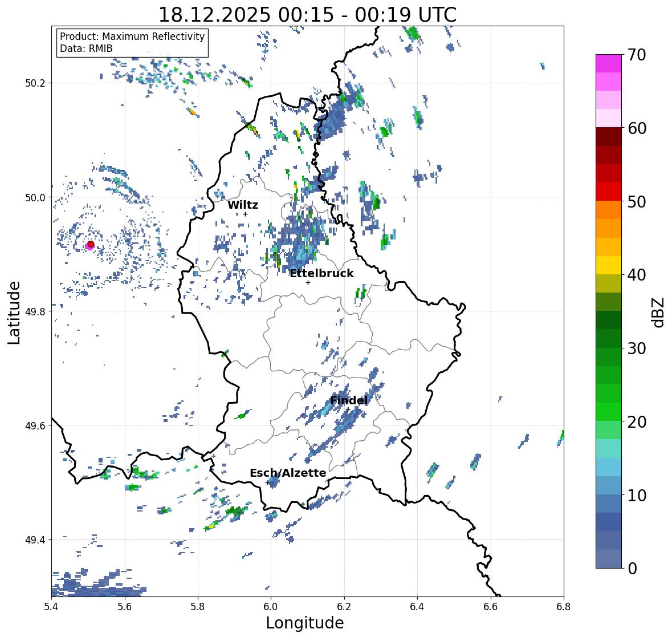The width and height of the screenshot is (672, 637).
Task: Click the 10 value on colorbar
Action: pos(637,495)
